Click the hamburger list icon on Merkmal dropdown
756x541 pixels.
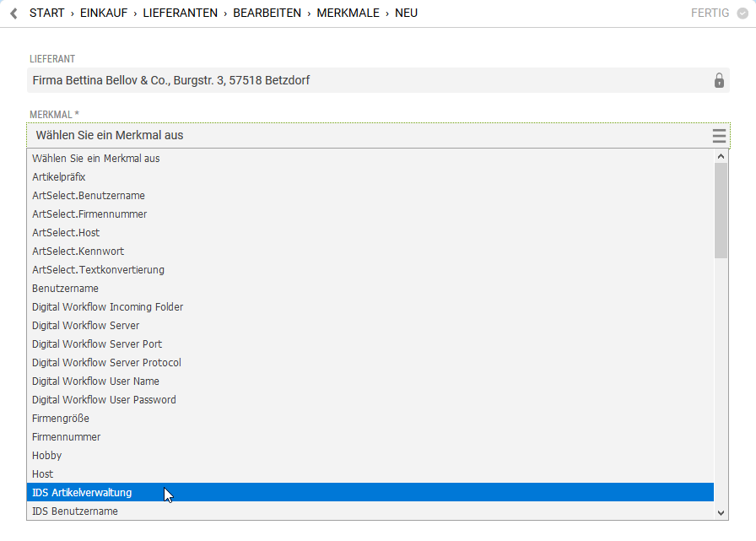[719, 136]
